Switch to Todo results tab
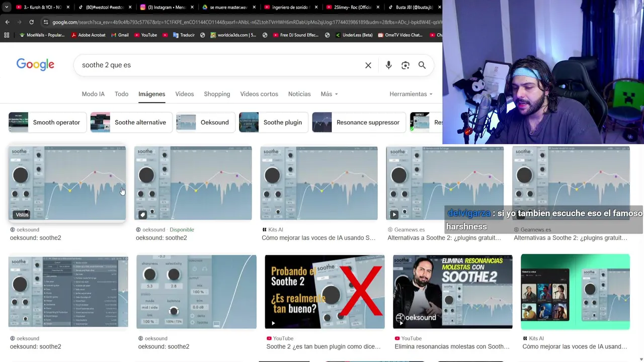 (121, 94)
